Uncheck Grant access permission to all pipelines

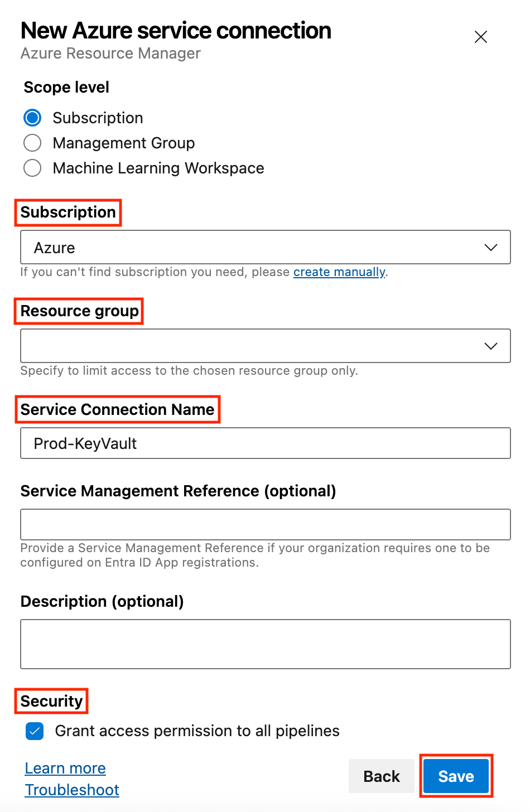click(x=34, y=731)
